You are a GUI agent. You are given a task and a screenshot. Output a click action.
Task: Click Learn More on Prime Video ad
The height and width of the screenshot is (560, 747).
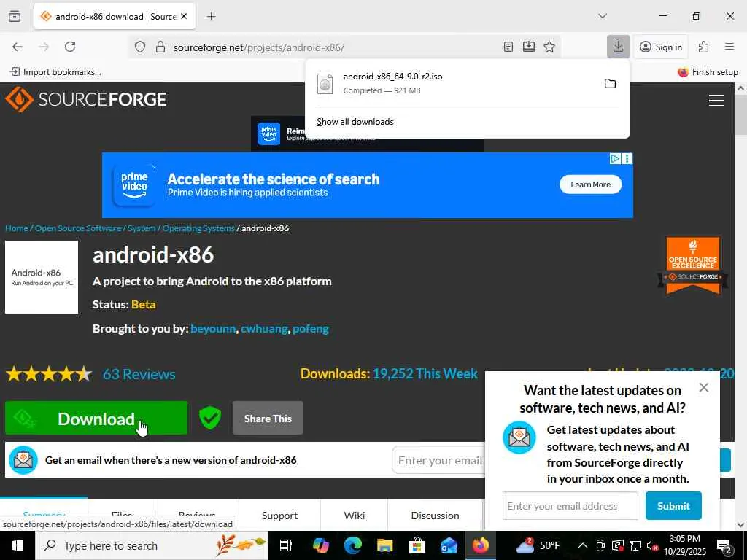coord(590,184)
